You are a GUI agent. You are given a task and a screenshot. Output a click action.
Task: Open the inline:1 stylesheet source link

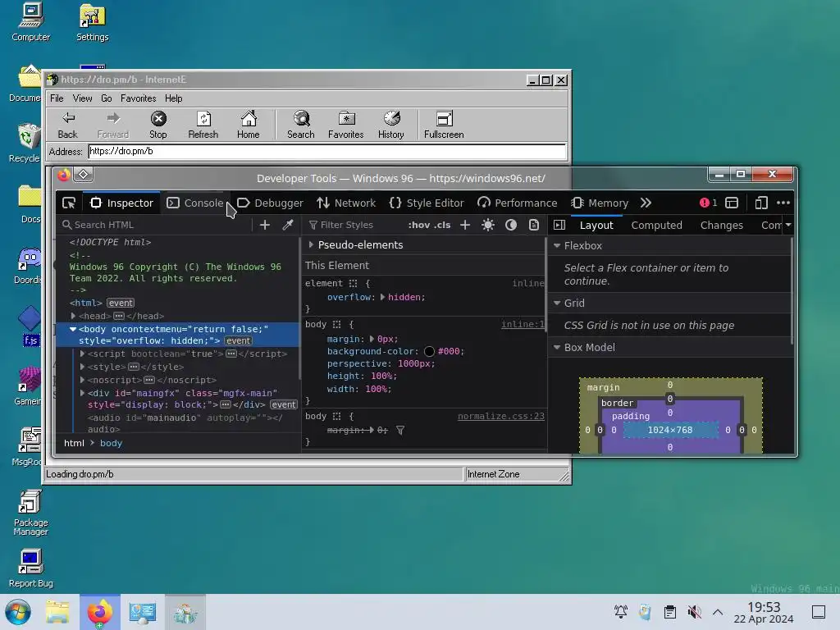[x=523, y=324]
